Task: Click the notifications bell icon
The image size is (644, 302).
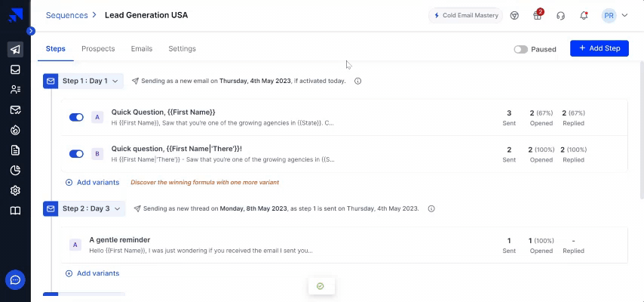Action: pyautogui.click(x=584, y=15)
